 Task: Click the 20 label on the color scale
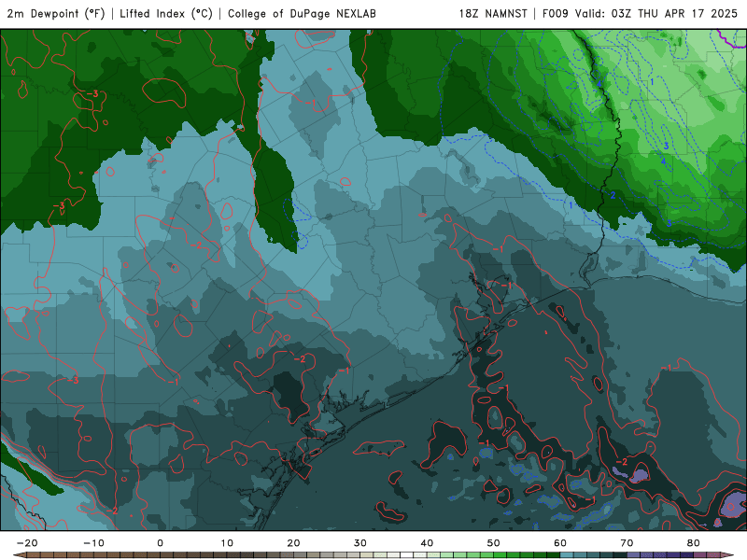point(293,543)
